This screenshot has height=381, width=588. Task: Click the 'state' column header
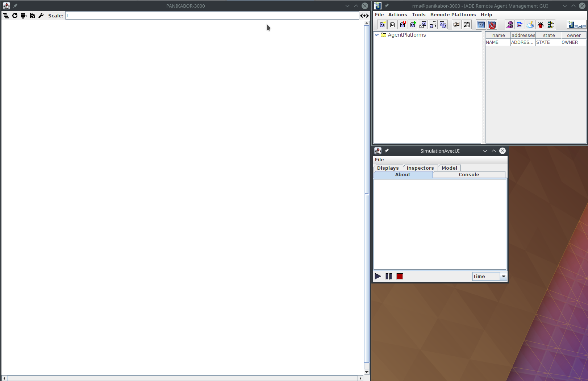549,35
